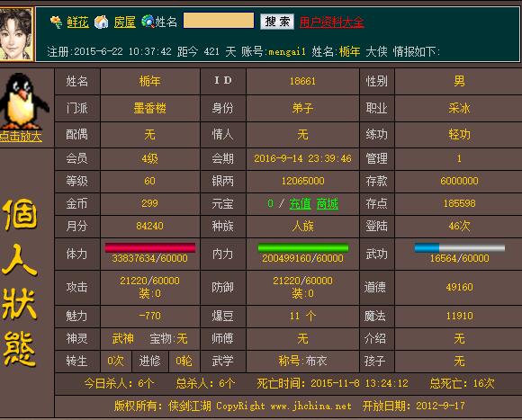The height and width of the screenshot is (420, 522).
Task: Click the 点击放大 link under penguin
Action: pyautogui.click(x=21, y=136)
